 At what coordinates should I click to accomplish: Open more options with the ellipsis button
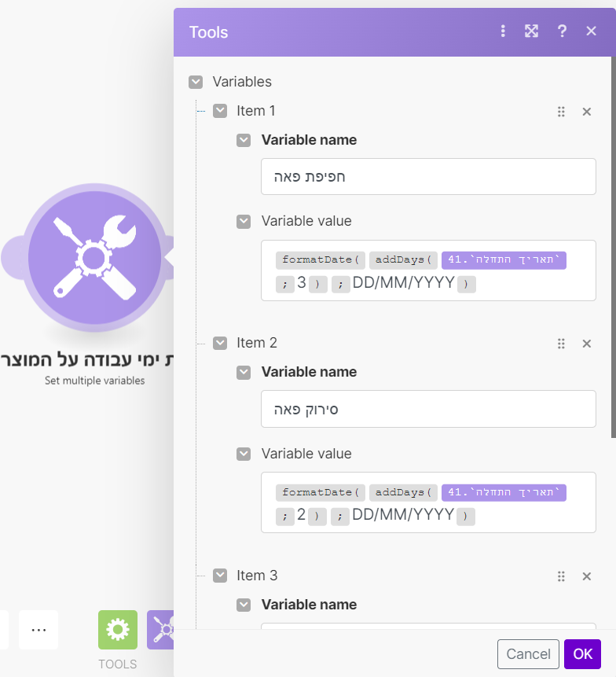pos(38,630)
